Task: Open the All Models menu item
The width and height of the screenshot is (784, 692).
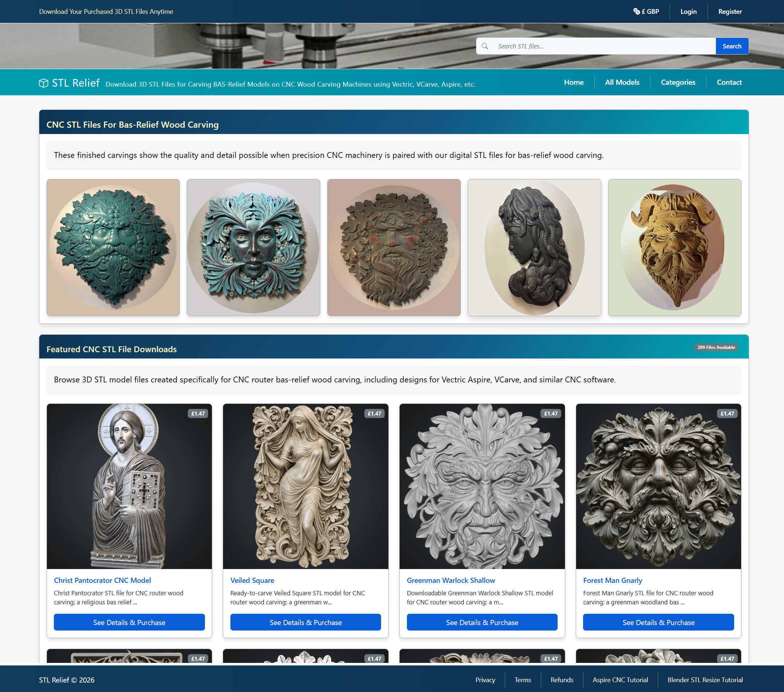Action: 622,82
